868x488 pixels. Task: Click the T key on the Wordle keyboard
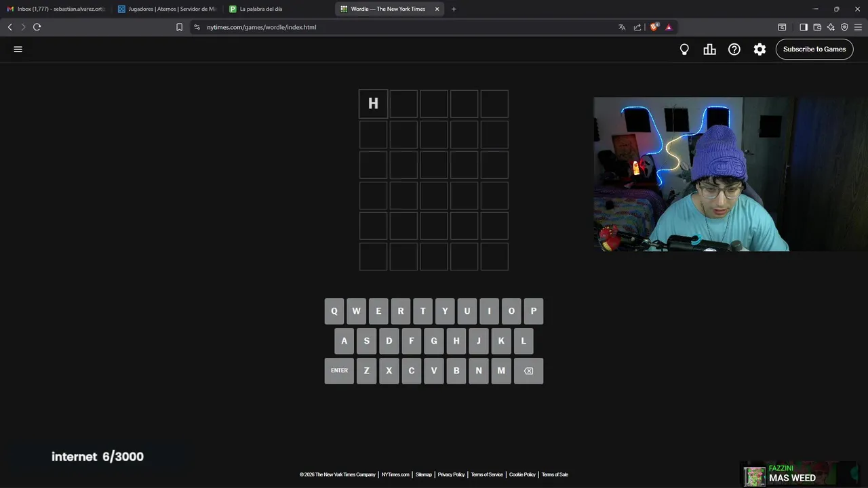422,311
